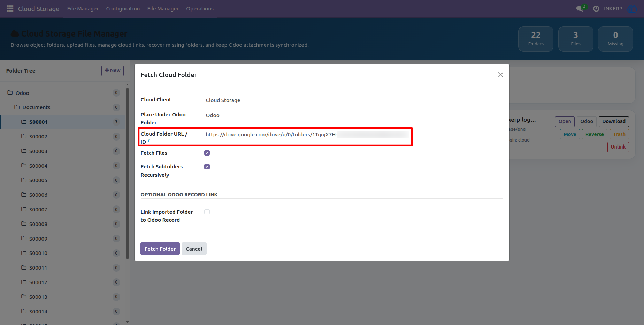The image size is (644, 325).
Task: Click the Cloud Storage app title
Action: pyautogui.click(x=39, y=9)
